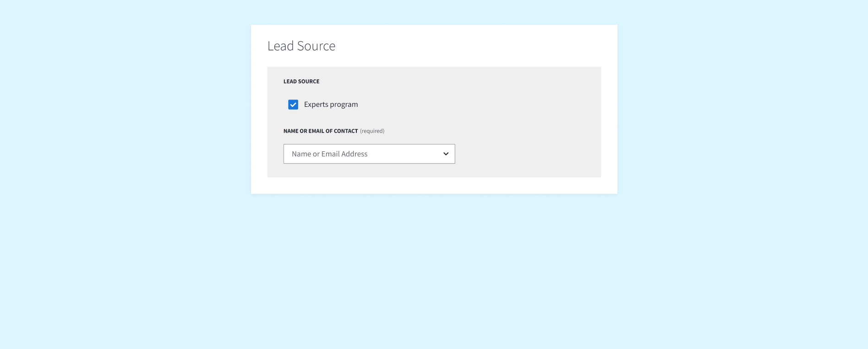Click the word "Experts" beside the checkbox
Viewport: 868px width, 349px height.
316,105
